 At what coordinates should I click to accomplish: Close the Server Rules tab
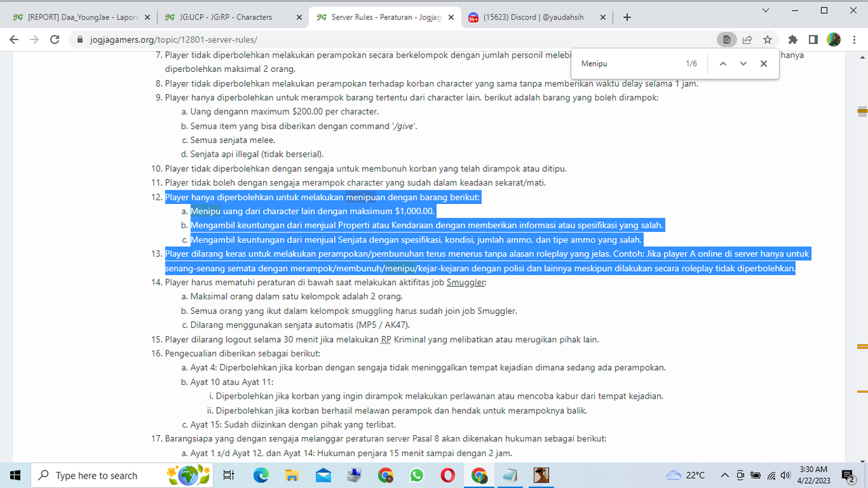(450, 18)
